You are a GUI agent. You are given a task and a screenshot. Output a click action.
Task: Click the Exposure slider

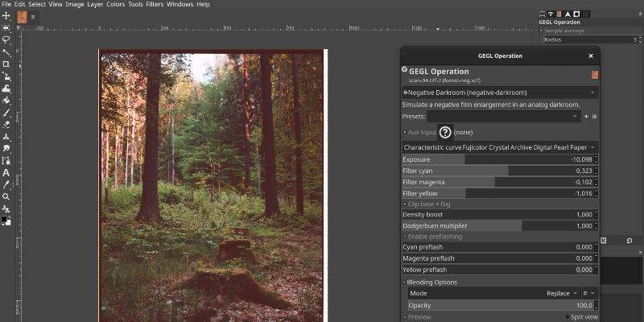coord(498,159)
